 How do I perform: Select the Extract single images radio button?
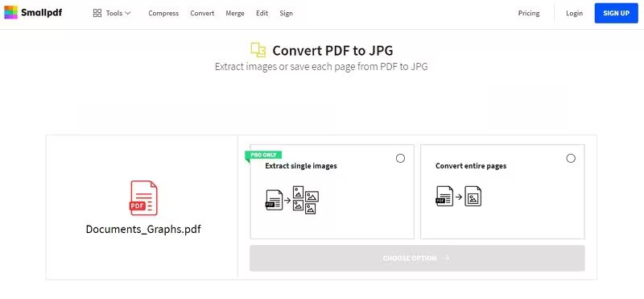(x=400, y=158)
